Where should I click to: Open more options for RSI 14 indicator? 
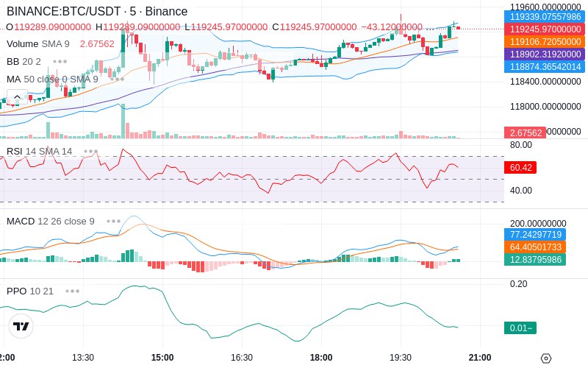(x=90, y=152)
